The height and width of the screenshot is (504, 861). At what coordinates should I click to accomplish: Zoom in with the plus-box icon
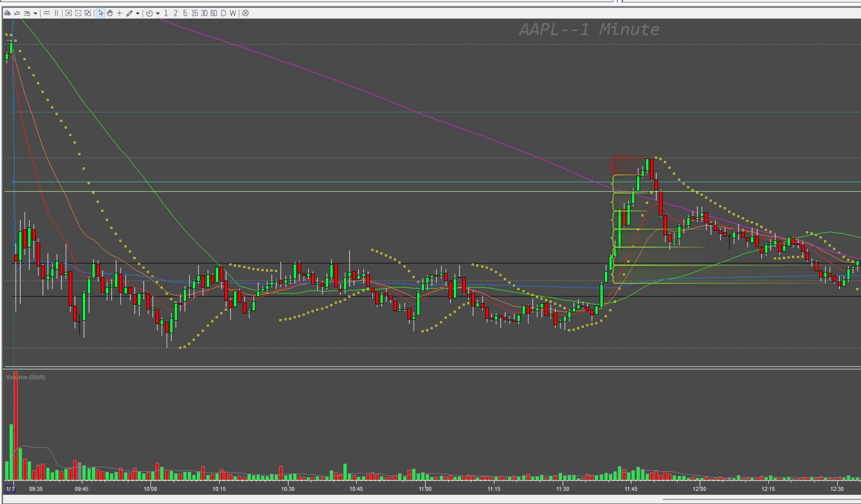pyautogui.click(x=69, y=13)
